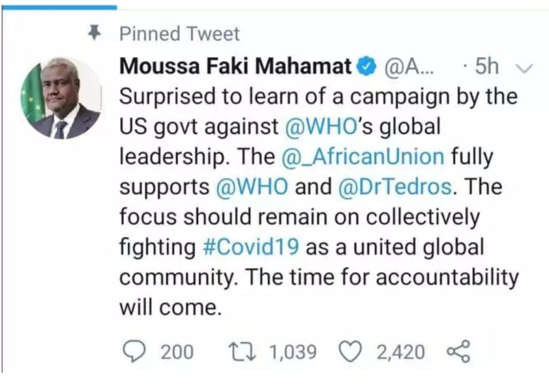
Task: Like the tweet with the heart icon
Action: point(353,351)
